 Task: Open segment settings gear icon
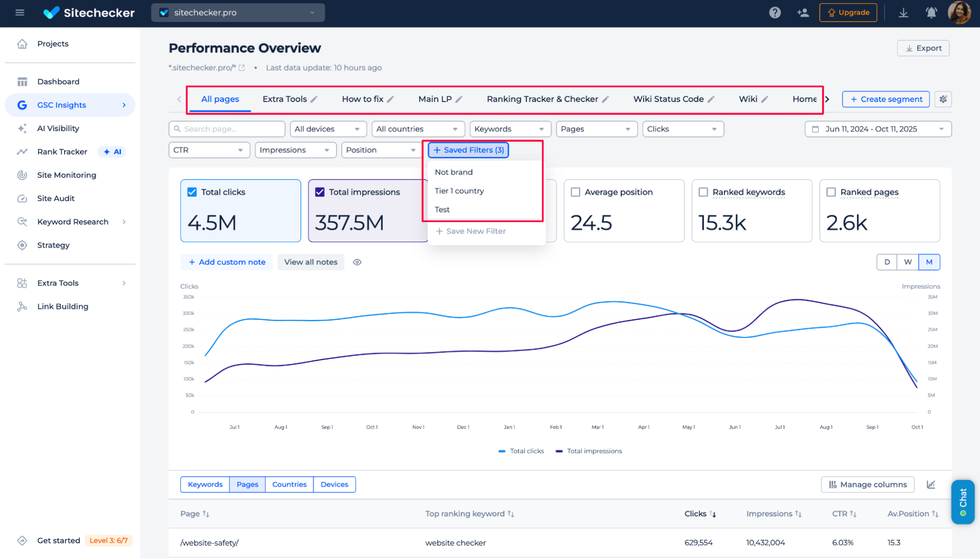tap(943, 99)
